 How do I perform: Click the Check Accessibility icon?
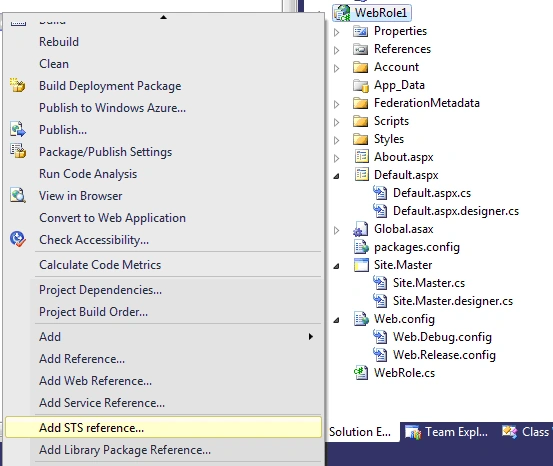click(18, 239)
